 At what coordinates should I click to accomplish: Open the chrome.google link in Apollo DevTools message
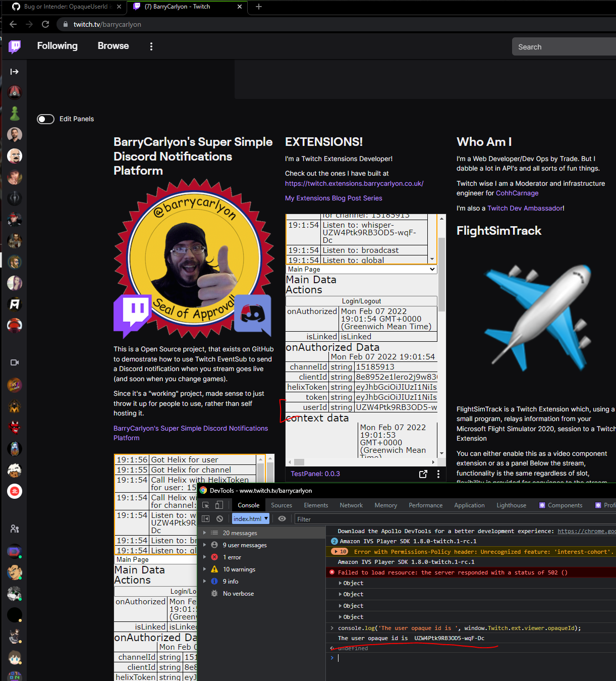click(586, 531)
